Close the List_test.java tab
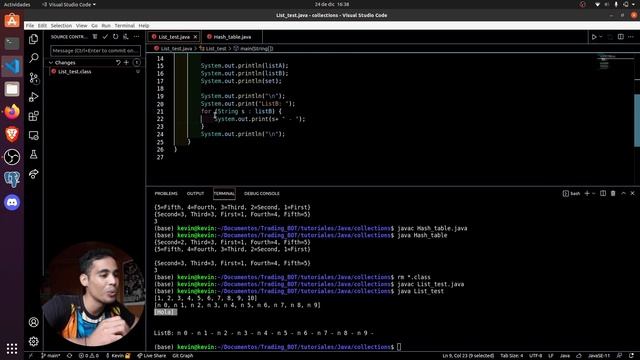640x360 pixels. point(195,37)
